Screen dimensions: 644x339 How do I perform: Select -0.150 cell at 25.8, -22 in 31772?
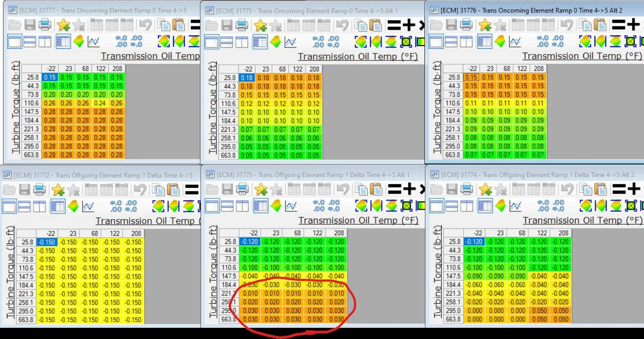(47, 242)
